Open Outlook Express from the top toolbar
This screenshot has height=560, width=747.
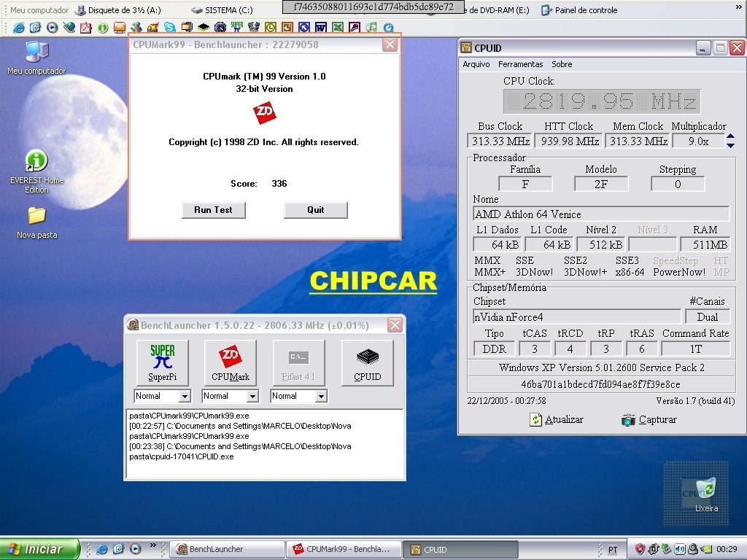[x=35, y=28]
